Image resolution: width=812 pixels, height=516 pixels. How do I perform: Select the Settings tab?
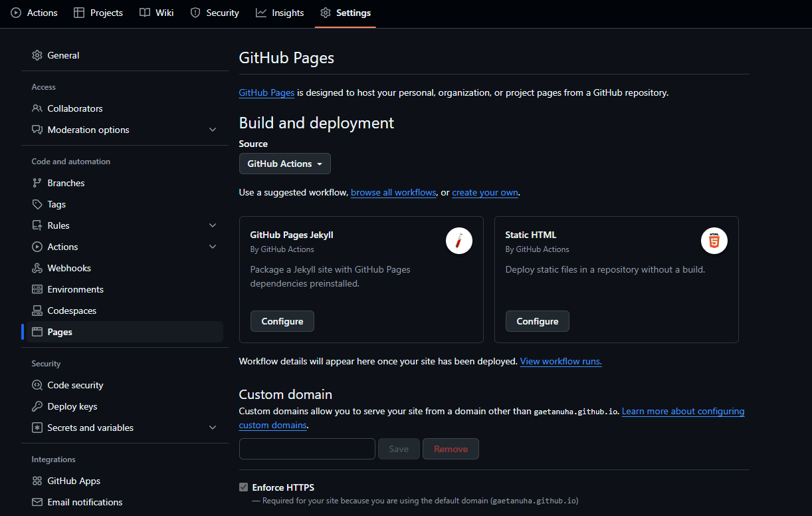coord(346,13)
